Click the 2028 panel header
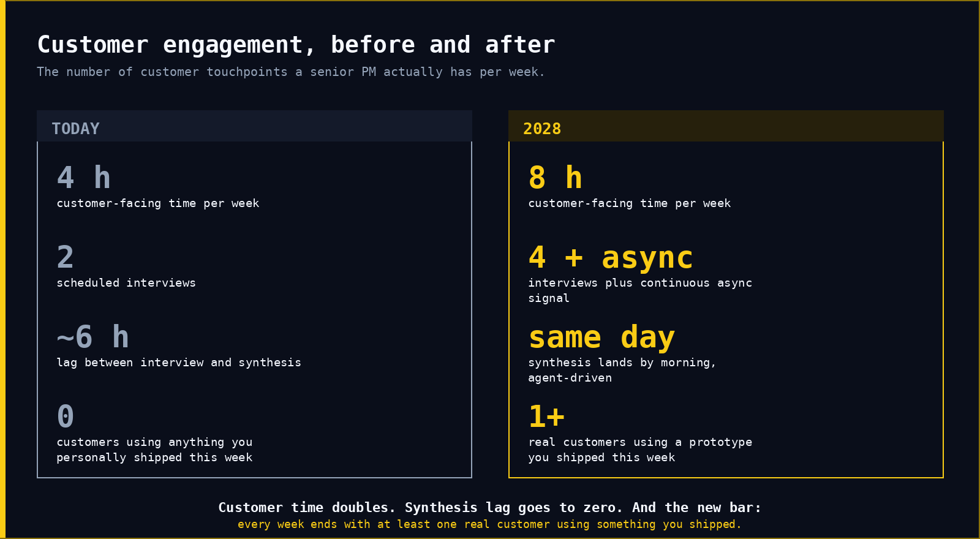980x539 pixels. click(x=726, y=126)
